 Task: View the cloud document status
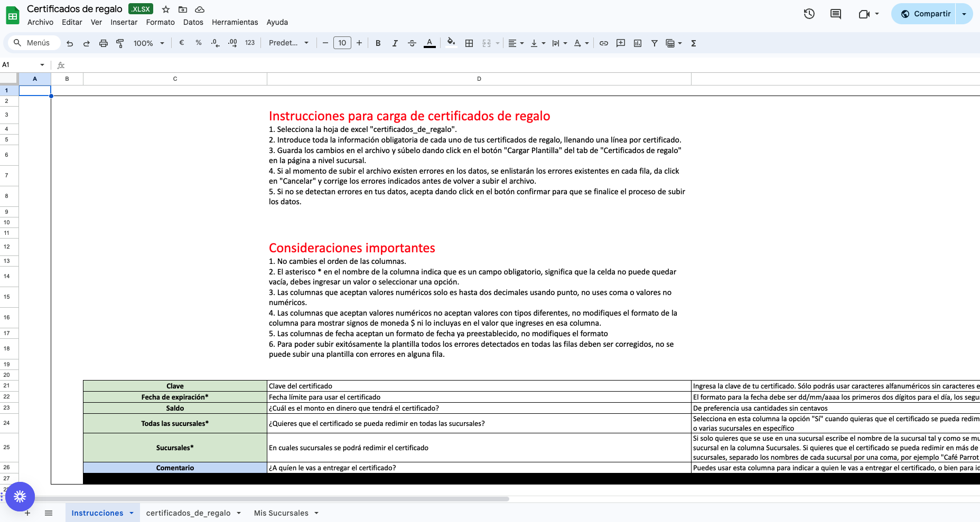click(x=200, y=10)
